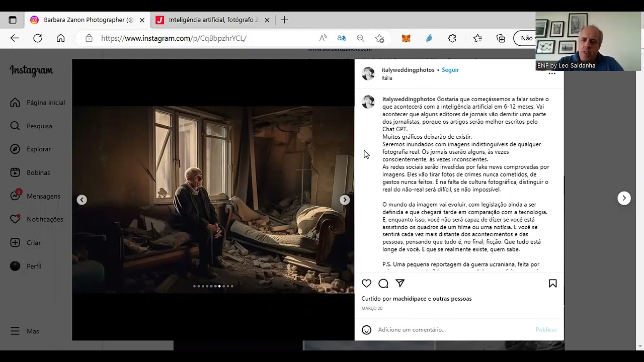Go back to previous browser page
644x362 pixels.
tap(15, 38)
